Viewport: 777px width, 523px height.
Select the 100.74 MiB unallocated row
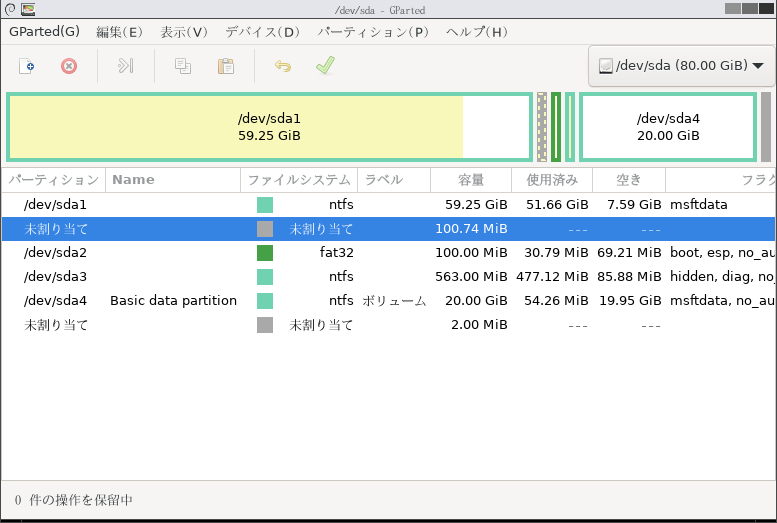point(388,229)
